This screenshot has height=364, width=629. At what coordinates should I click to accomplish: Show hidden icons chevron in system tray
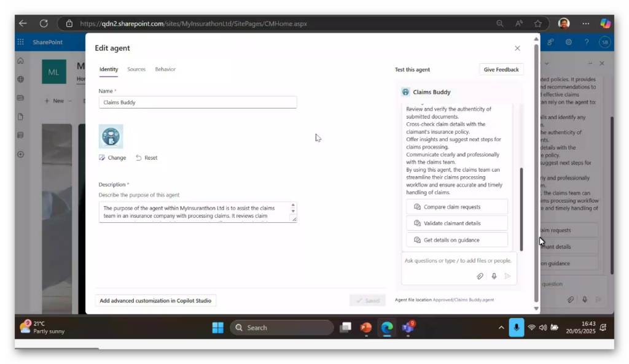[x=501, y=328]
